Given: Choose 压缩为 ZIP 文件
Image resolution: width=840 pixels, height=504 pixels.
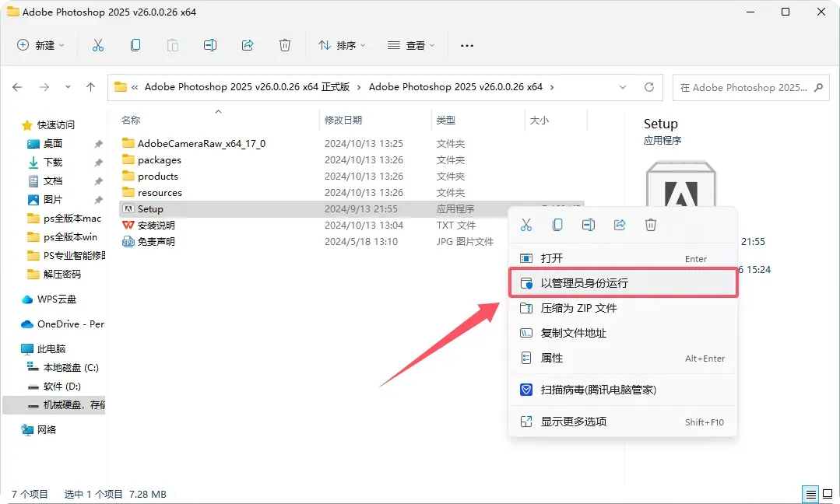Looking at the screenshot, I should [x=623, y=308].
